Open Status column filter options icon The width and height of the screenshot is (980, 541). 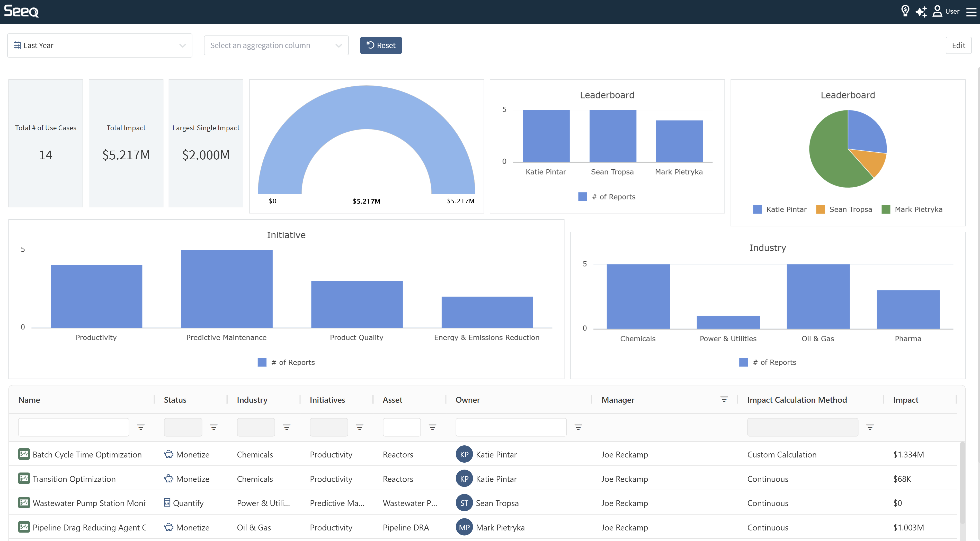click(214, 427)
